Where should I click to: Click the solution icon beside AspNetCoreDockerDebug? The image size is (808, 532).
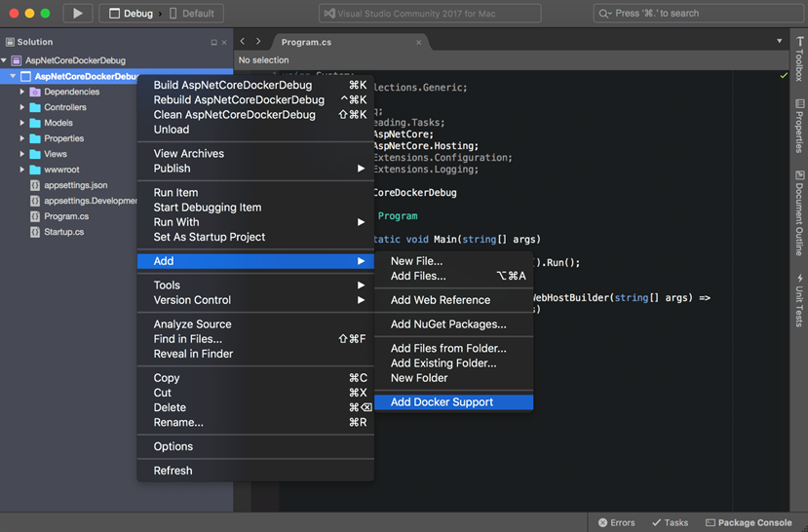coord(17,60)
